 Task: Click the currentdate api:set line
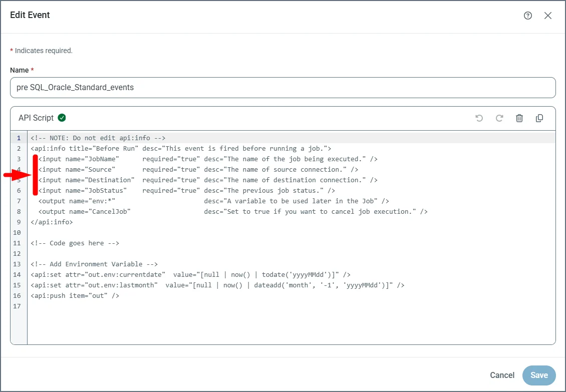(191, 274)
